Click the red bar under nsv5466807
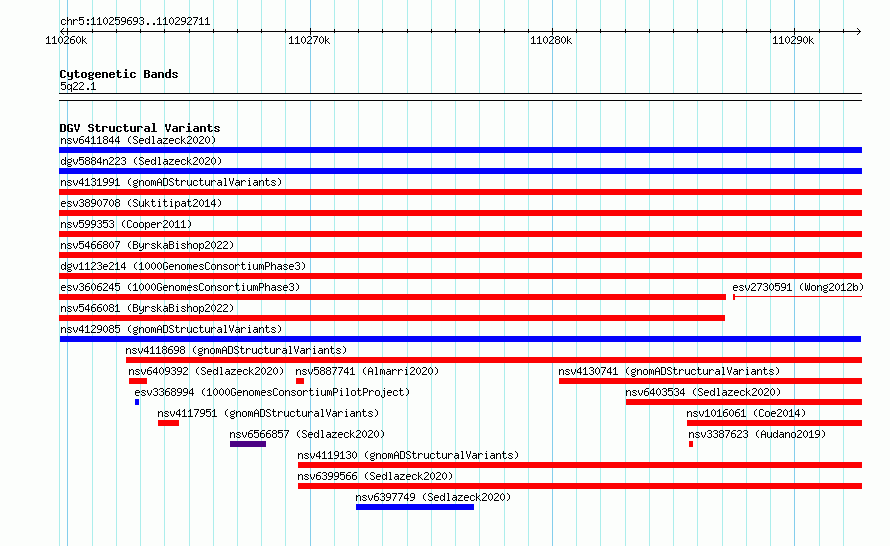 pyautogui.click(x=460, y=255)
